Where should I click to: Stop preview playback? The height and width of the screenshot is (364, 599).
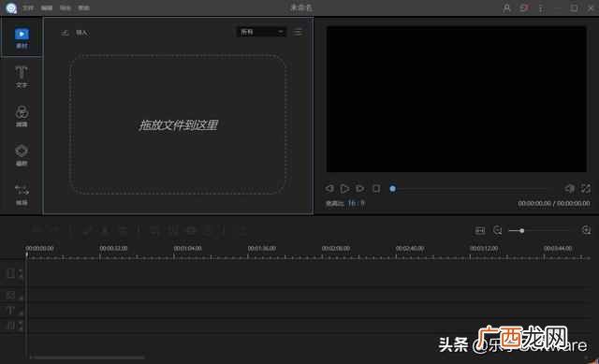click(376, 188)
